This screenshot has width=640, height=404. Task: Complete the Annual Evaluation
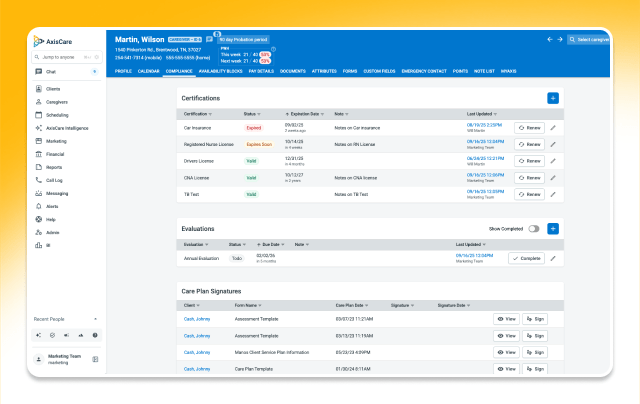[x=526, y=258]
